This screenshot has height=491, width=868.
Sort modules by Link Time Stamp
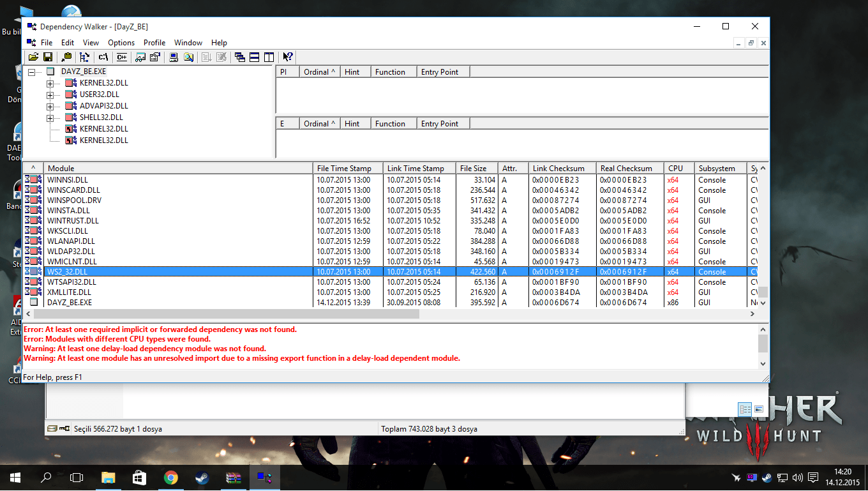coord(420,169)
